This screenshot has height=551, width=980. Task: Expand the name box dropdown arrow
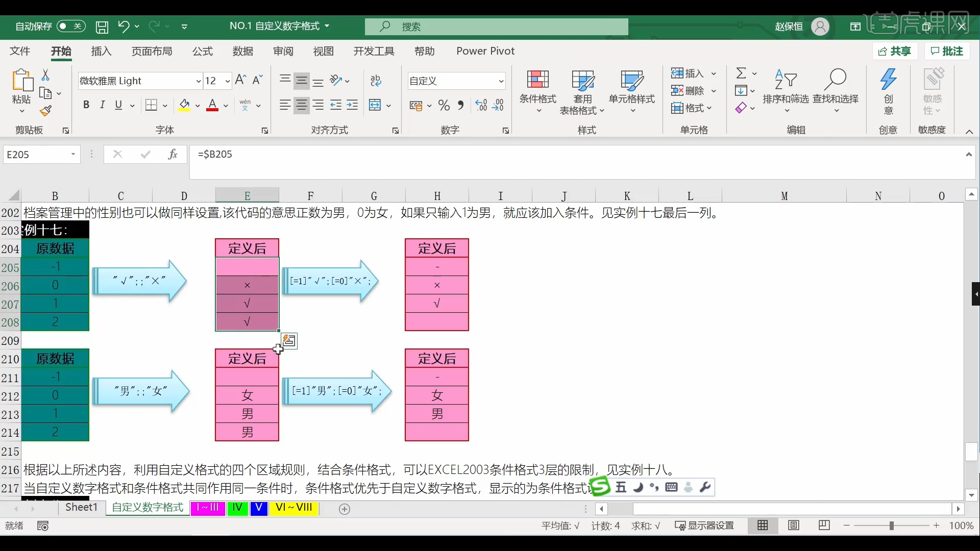point(73,154)
